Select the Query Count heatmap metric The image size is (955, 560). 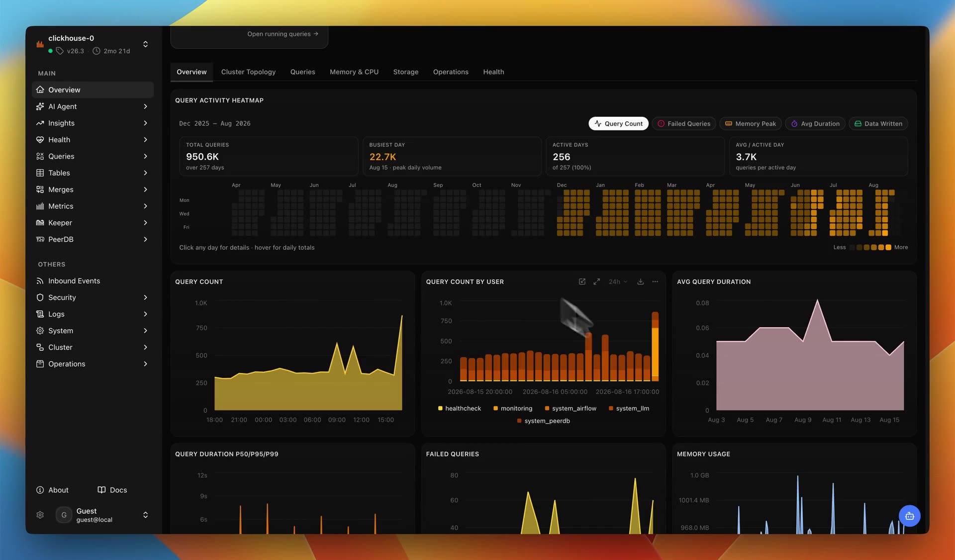[618, 123]
